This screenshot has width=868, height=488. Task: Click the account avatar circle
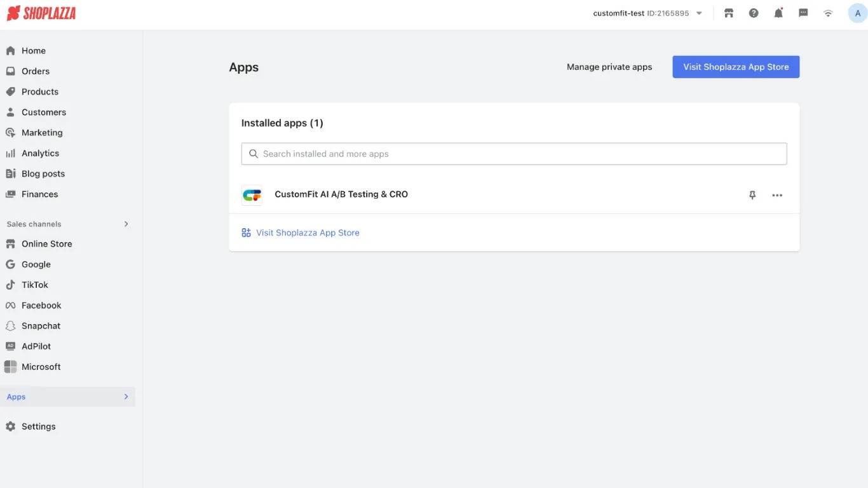point(857,13)
